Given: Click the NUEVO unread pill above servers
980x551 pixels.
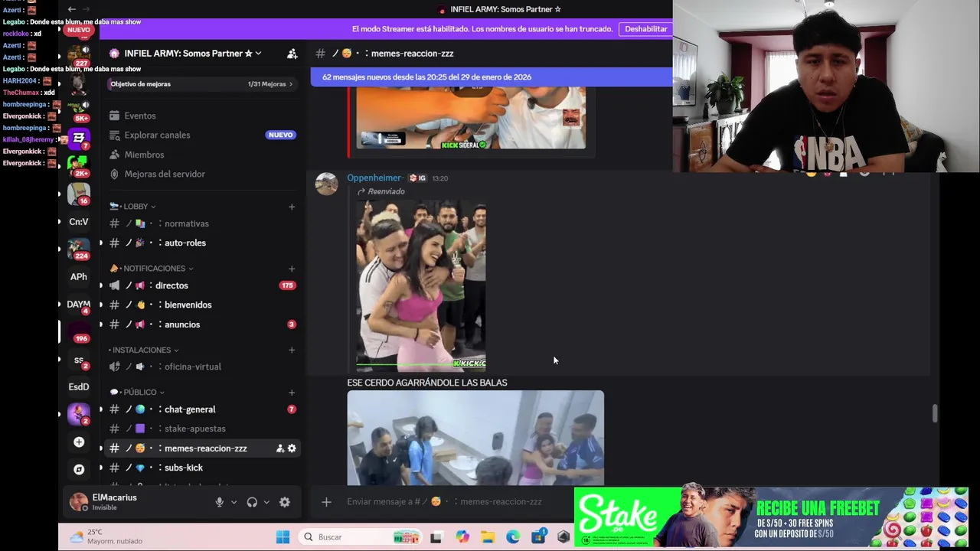Looking at the screenshot, I should (x=79, y=30).
